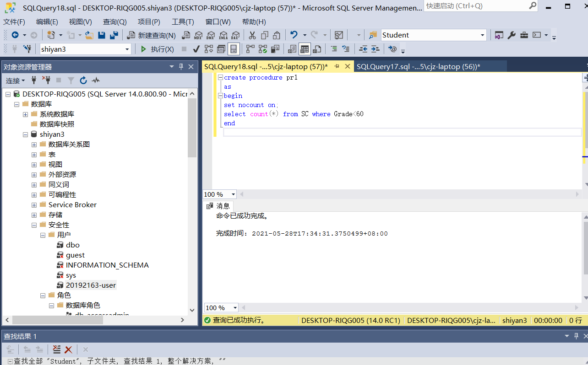This screenshot has height=365, width=588.
Task: Save the current query with the single disk icon
Action: pyautogui.click(x=102, y=35)
